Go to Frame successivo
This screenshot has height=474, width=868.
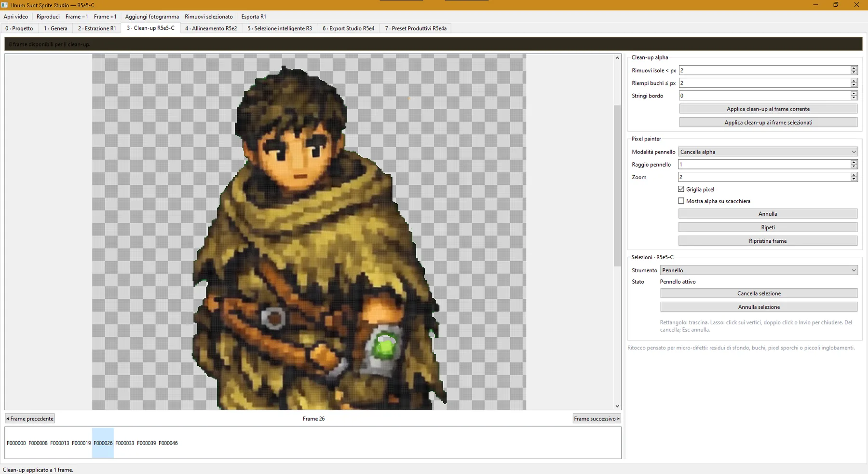pos(597,418)
